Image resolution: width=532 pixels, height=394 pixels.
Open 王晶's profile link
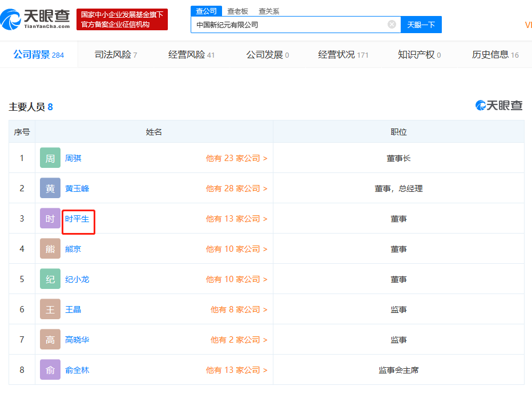[73, 309]
